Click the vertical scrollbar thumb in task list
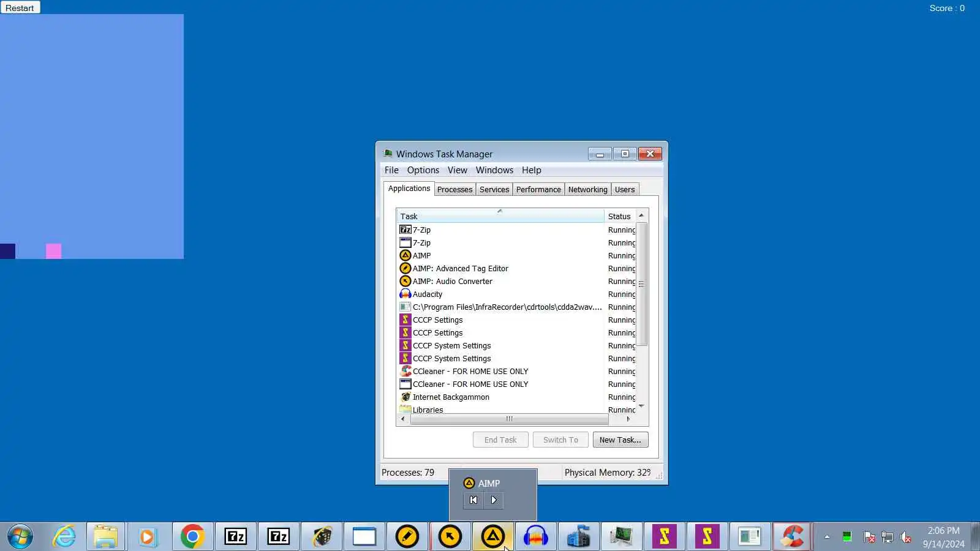 click(641, 284)
